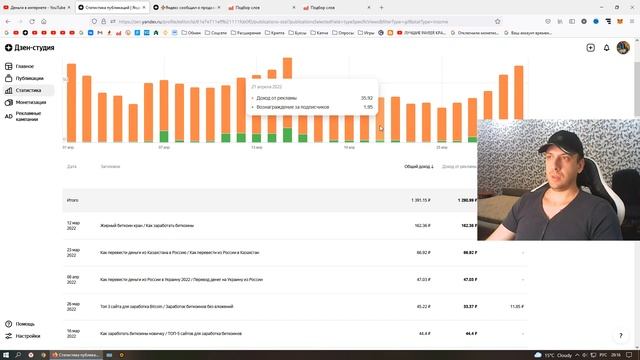Open the Игры bookmarks folder
The width and height of the screenshot is (640, 360).
point(366,33)
